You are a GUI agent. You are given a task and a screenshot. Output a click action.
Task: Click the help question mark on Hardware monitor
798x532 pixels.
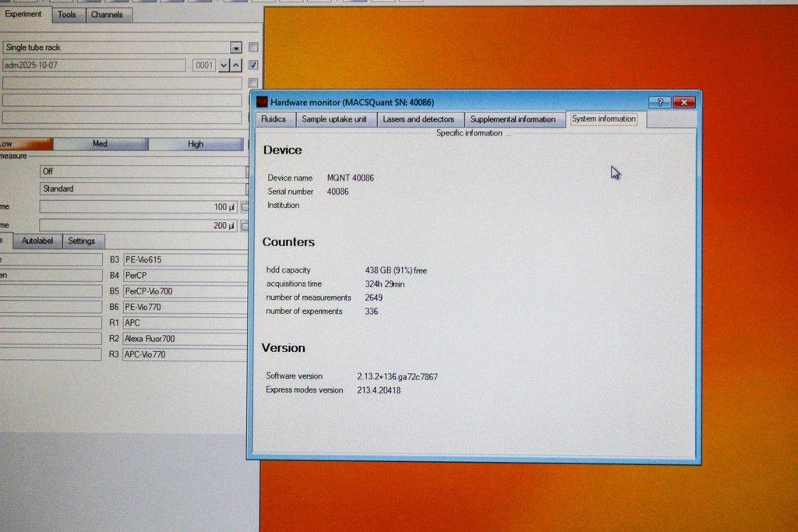659,102
